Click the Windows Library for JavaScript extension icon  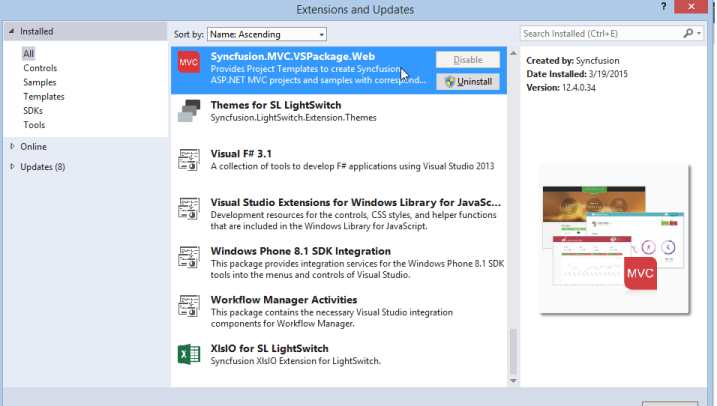(x=189, y=208)
